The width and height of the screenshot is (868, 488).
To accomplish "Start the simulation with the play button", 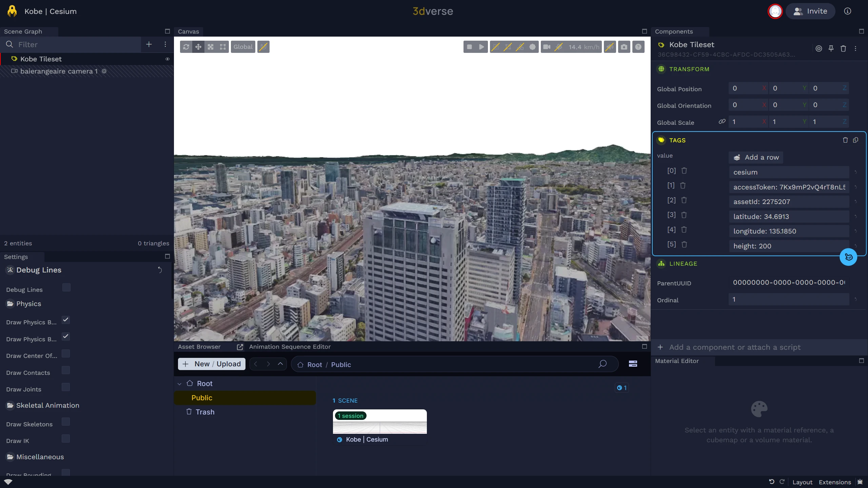I will 481,47.
